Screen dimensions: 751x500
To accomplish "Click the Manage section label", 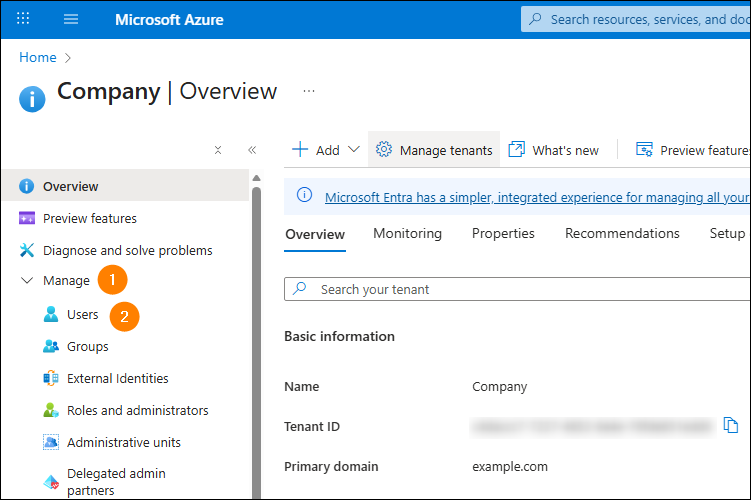I will tap(66, 280).
